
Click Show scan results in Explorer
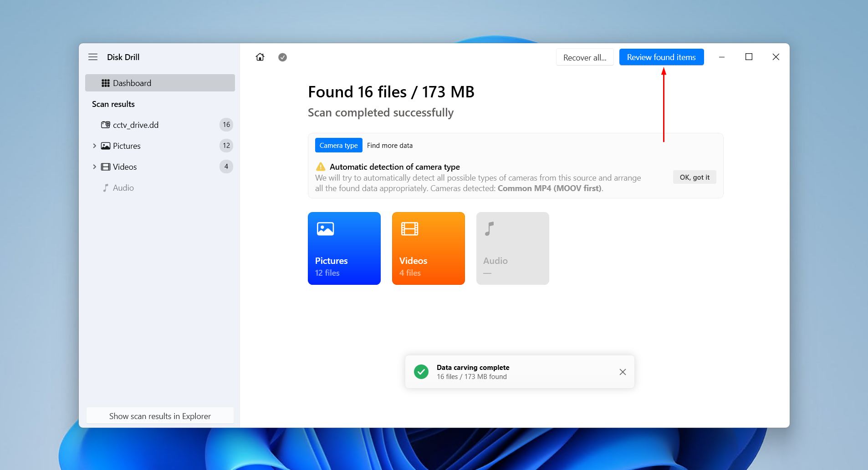click(x=160, y=416)
